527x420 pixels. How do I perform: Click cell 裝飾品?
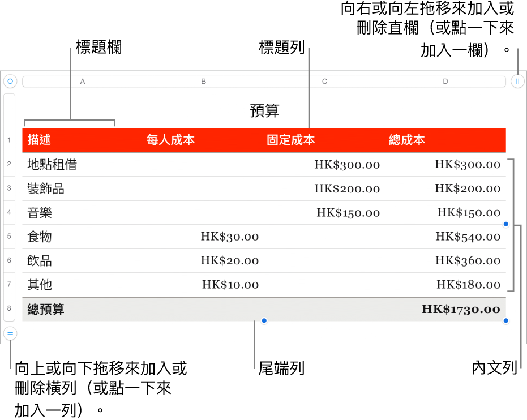[83, 188]
